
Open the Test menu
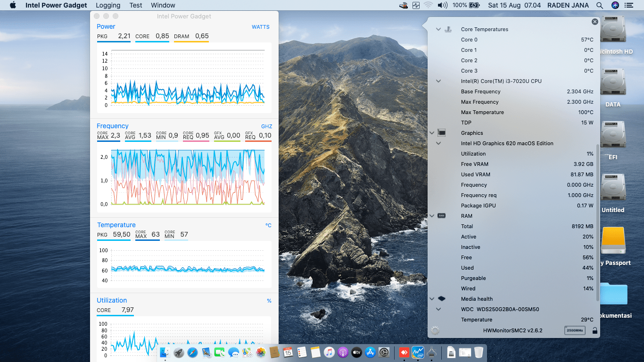coord(136,5)
